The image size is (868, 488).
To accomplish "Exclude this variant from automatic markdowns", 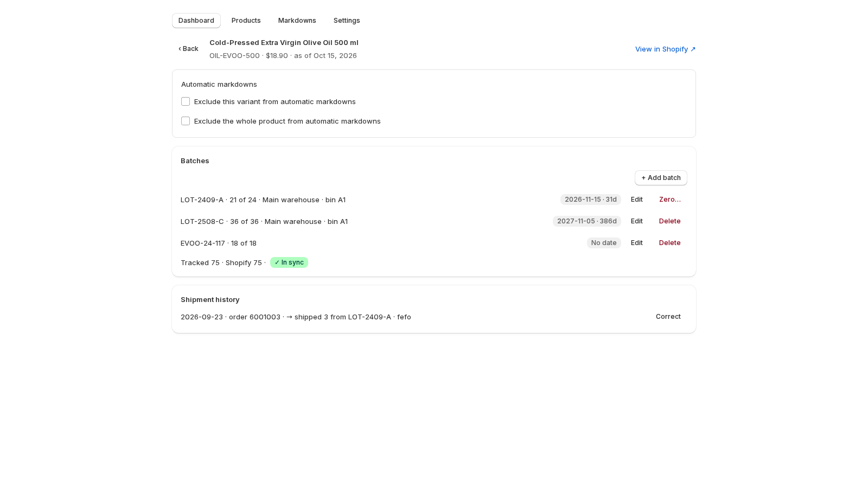I will tap(186, 102).
